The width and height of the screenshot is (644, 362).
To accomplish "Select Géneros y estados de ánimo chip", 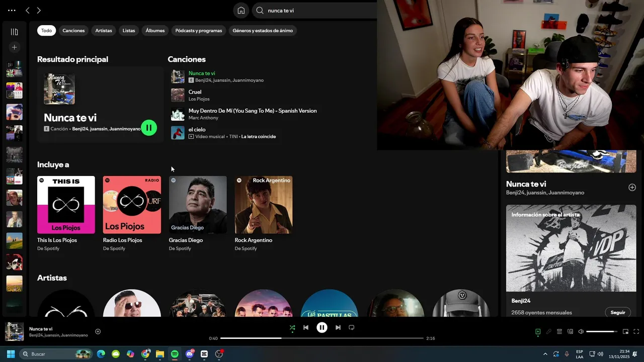I will pyautogui.click(x=263, y=31).
